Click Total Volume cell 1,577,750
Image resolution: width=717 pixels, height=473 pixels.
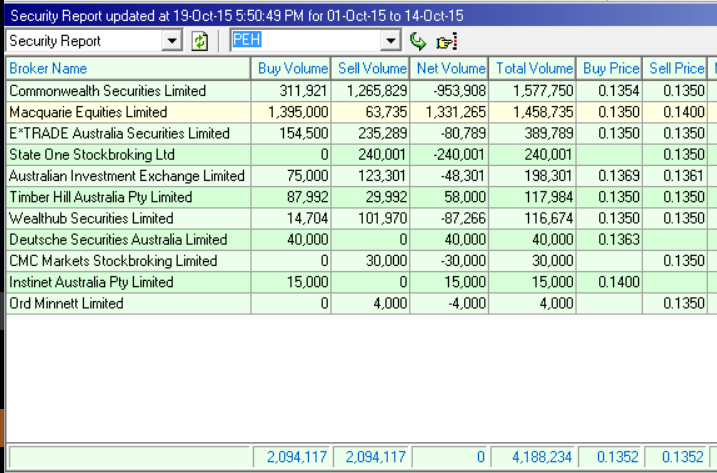533,91
